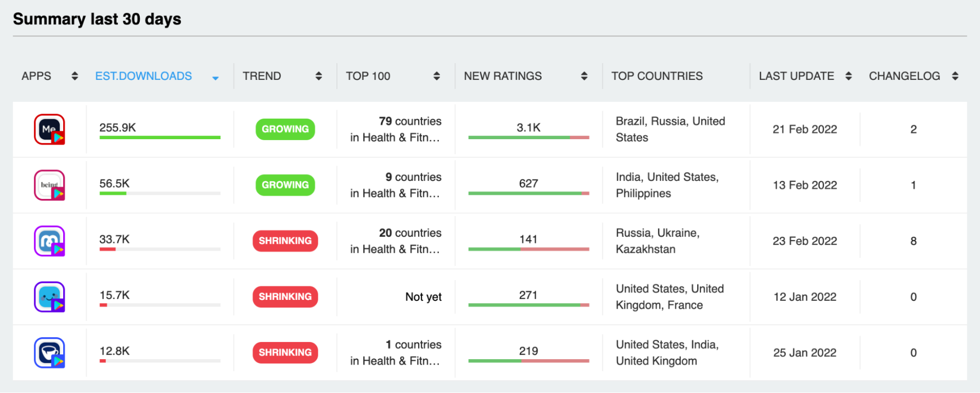Click changelog count 2 in first row
Viewport: 980px width, 393px height.
(913, 129)
